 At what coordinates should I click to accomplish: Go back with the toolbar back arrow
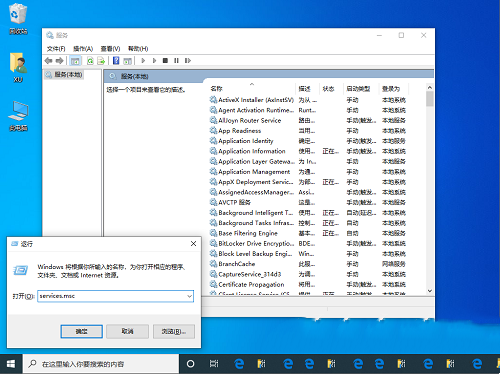tap(49, 61)
